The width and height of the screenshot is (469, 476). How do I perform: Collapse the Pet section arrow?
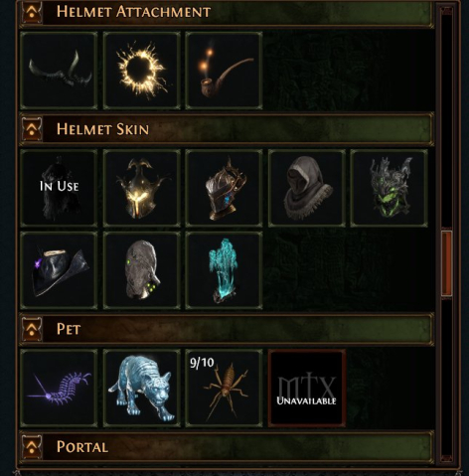point(32,329)
